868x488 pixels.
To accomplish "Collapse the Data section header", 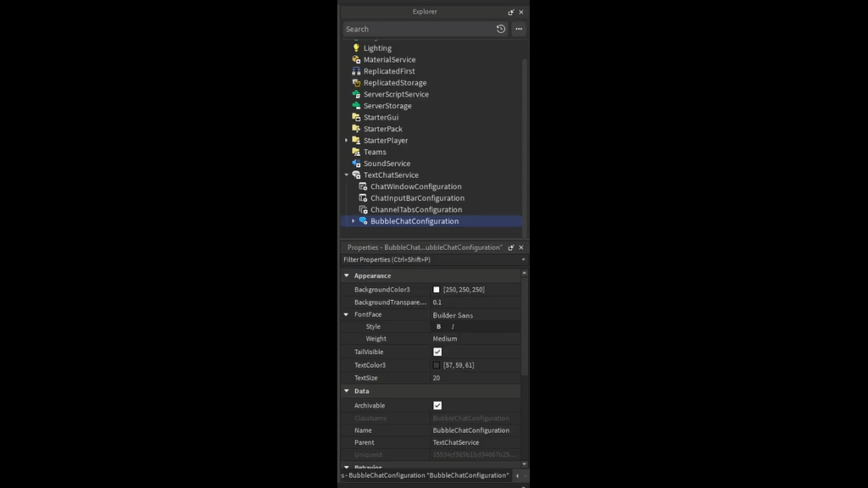I will tap(345, 391).
